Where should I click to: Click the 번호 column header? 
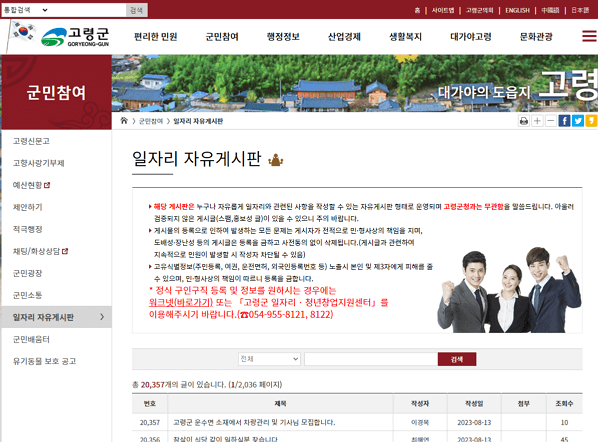point(150,403)
